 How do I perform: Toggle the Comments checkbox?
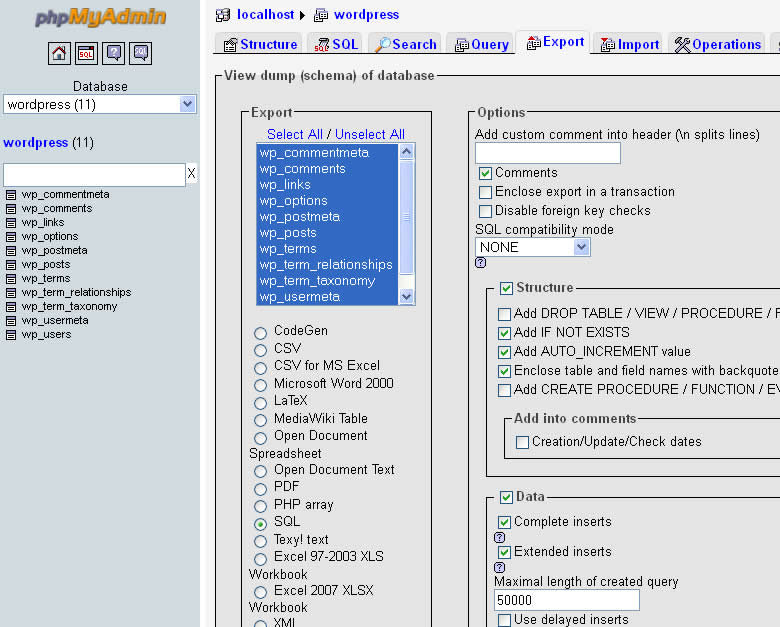tap(486, 173)
